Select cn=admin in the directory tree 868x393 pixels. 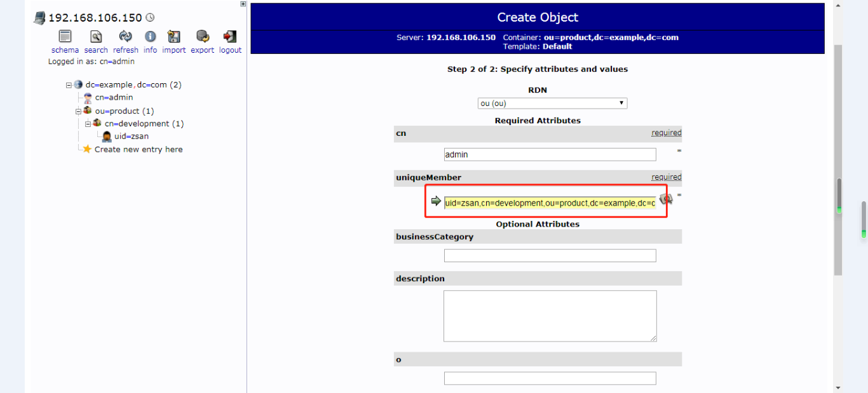[x=114, y=97]
